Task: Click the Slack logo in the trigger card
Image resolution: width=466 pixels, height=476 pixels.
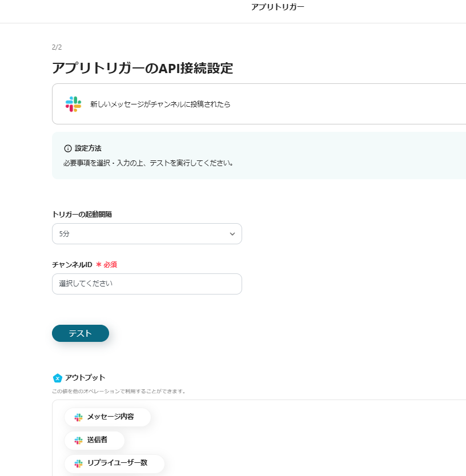Action: point(73,104)
